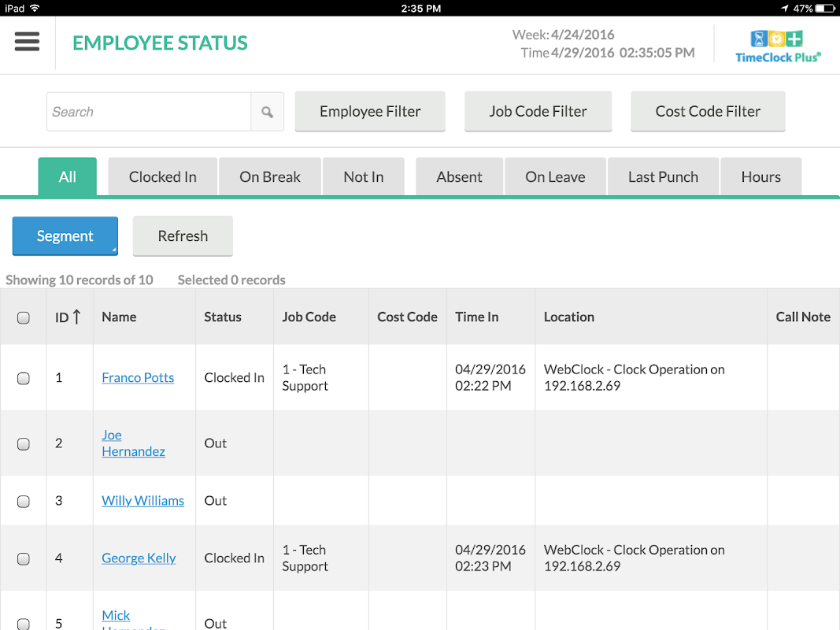Check the box for Franco Potts
Viewport: 840px width, 630px height.
pyautogui.click(x=23, y=378)
